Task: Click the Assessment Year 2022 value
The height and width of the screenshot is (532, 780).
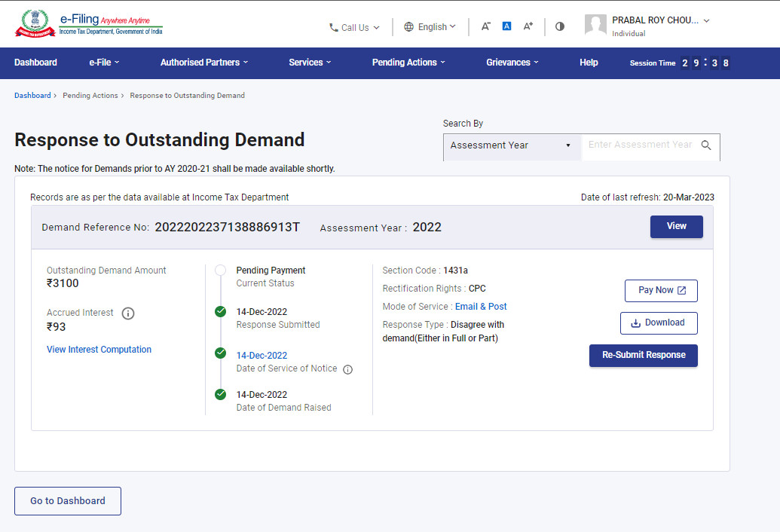Action: (427, 228)
